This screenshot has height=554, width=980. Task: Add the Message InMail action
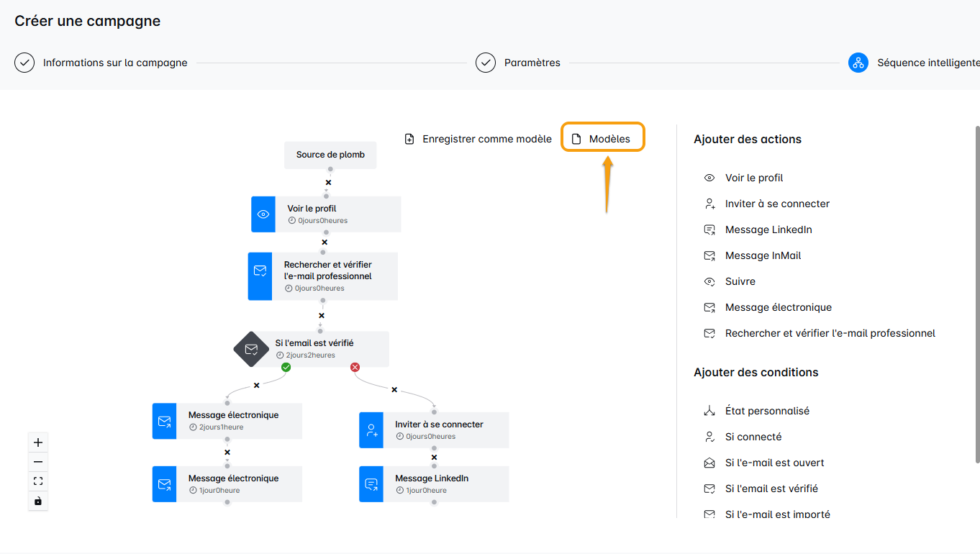(763, 255)
